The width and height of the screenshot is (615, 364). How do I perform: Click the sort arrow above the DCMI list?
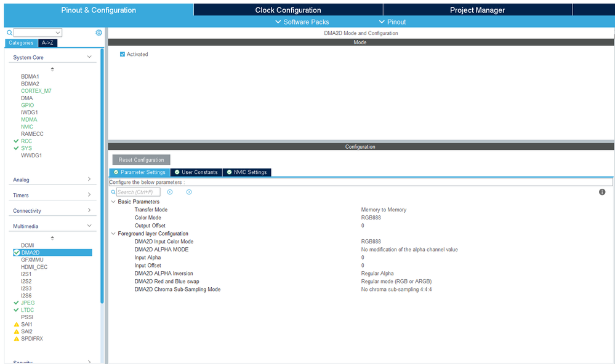[x=52, y=238]
